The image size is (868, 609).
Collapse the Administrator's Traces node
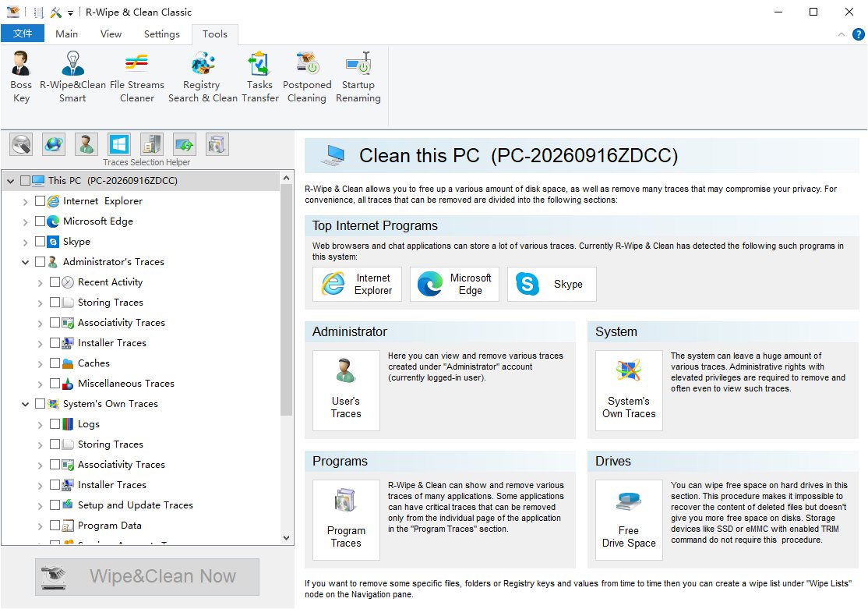click(x=25, y=262)
